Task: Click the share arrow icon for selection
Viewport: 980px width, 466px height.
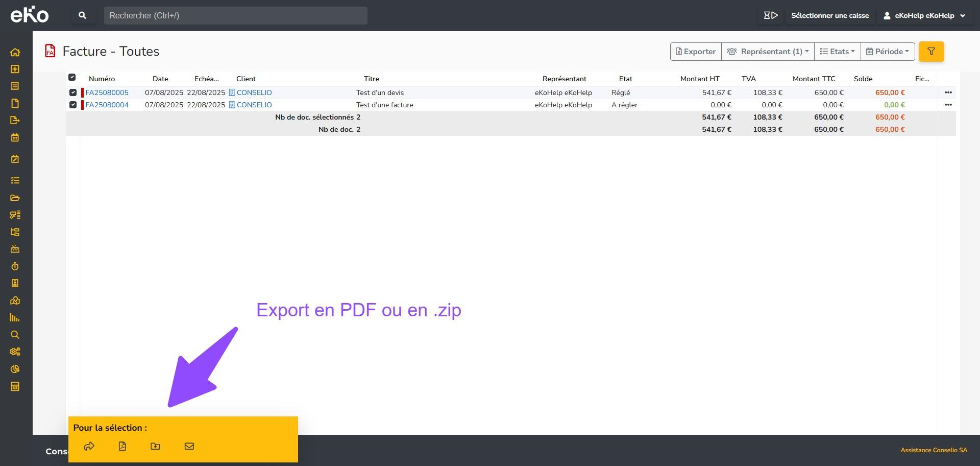Action: click(89, 446)
